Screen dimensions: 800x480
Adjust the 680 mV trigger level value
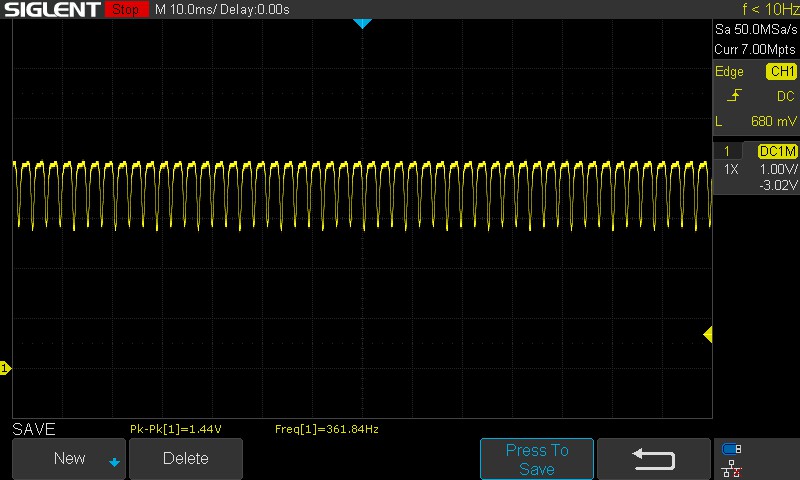coord(772,121)
